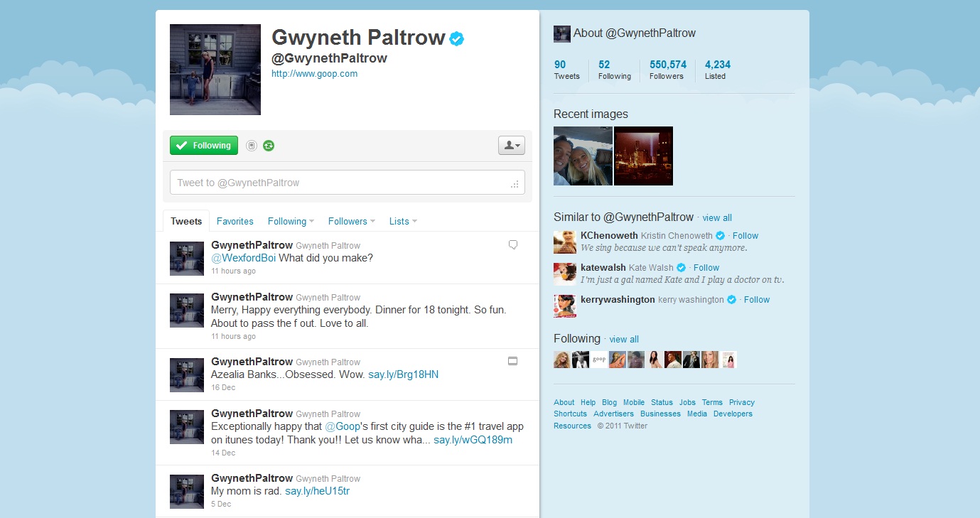Click the avatar on the 'Exceptionally happy' tweet
This screenshot has width=980, height=518.
tap(187, 427)
